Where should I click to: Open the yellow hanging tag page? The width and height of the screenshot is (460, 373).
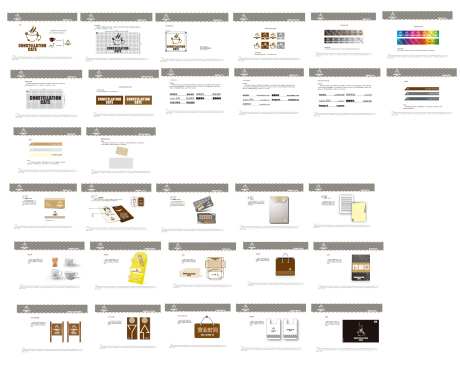(x=125, y=266)
